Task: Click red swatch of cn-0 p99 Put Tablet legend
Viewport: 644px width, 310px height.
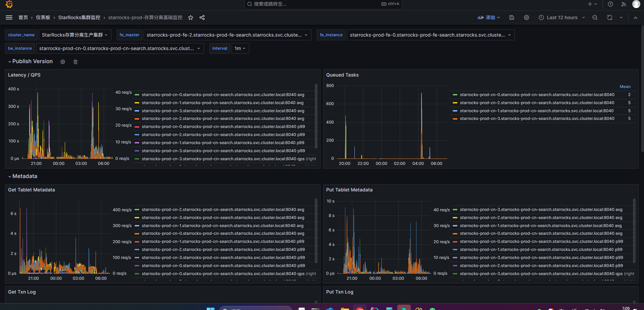Action: pos(455,241)
